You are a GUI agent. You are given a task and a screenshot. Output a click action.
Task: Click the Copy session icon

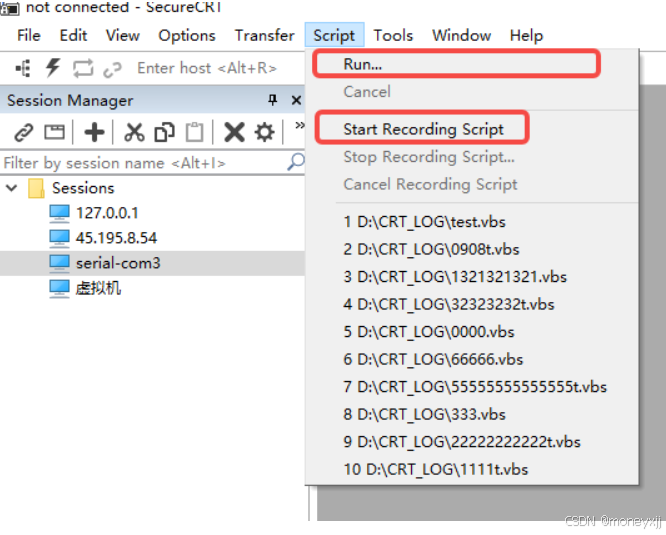165,132
